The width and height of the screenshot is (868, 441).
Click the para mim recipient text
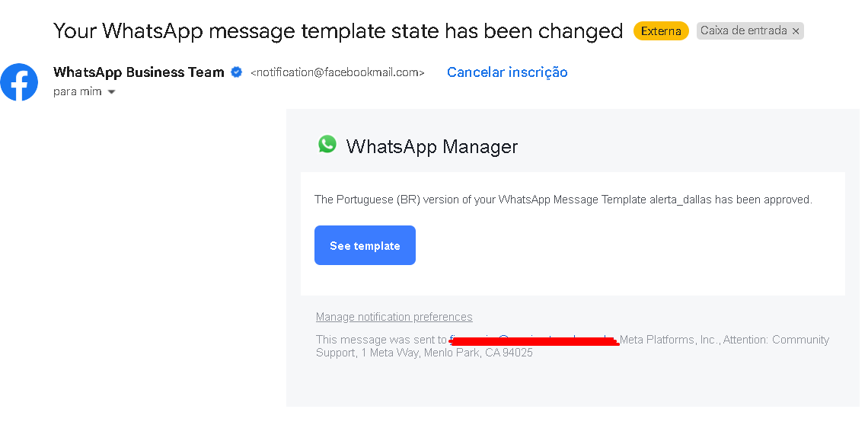(78, 91)
